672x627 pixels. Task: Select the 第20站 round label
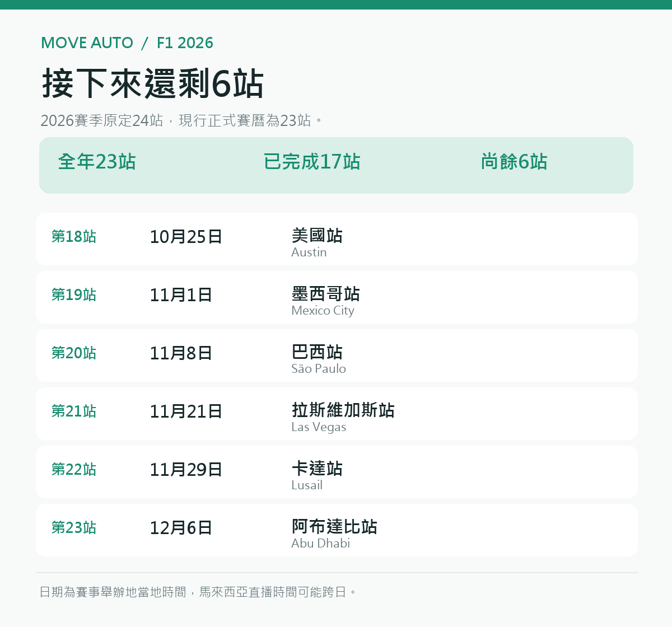pyautogui.click(x=74, y=353)
